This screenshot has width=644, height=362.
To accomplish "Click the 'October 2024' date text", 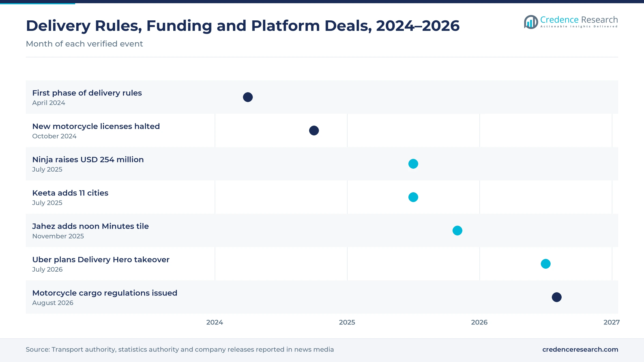I will (x=54, y=136).
